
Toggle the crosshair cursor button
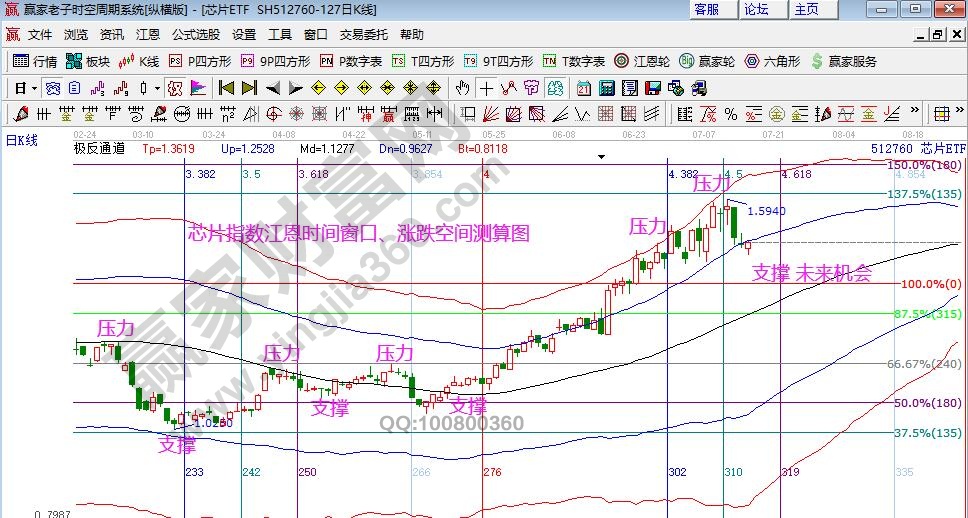tap(486, 88)
